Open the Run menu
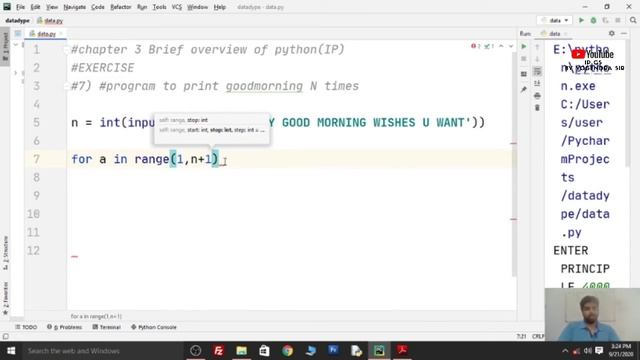The image size is (640, 360). [x=142, y=7]
